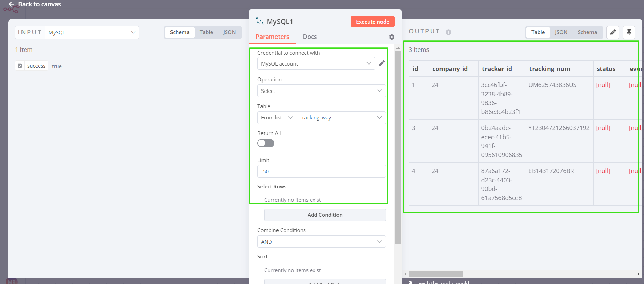Edit MySQL credential with pencil icon
Viewport: 644px width, 284px height.
point(381,63)
